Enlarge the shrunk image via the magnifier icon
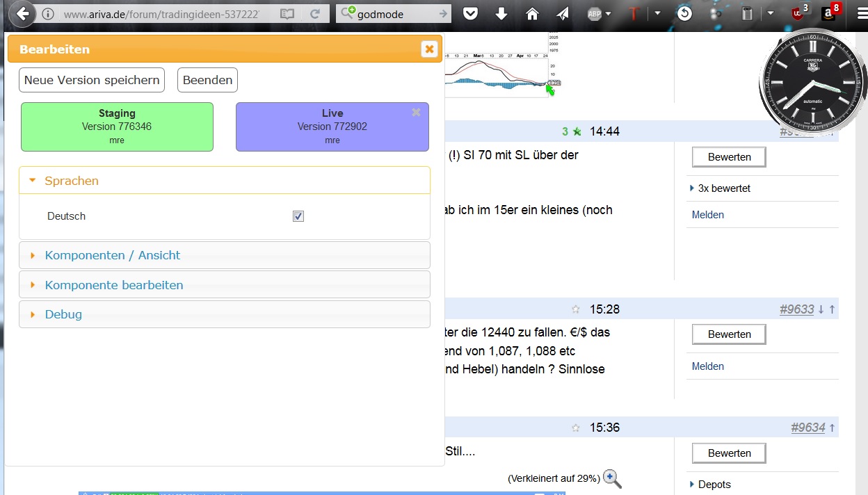This screenshot has width=868, height=495. [611, 478]
